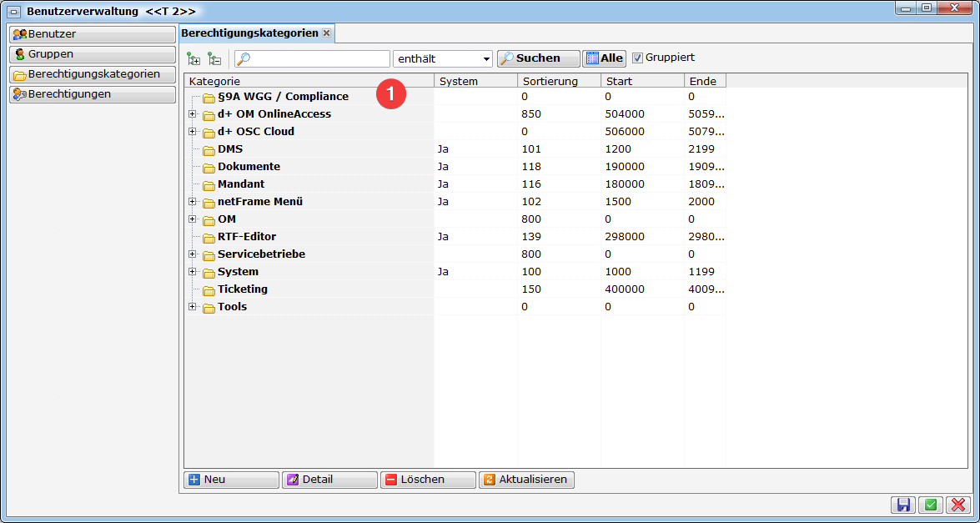Click the red X cancel icon
This screenshot has width=980, height=523.
(957, 505)
